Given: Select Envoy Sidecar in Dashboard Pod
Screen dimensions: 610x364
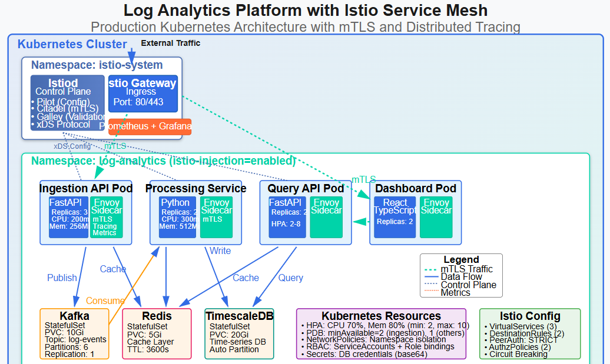Looking at the screenshot, I should click(x=436, y=217).
